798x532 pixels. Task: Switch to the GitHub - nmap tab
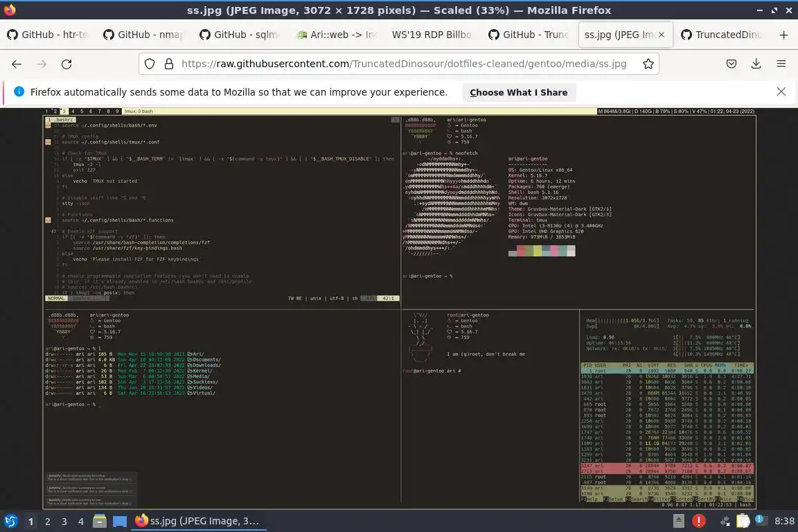(144, 35)
